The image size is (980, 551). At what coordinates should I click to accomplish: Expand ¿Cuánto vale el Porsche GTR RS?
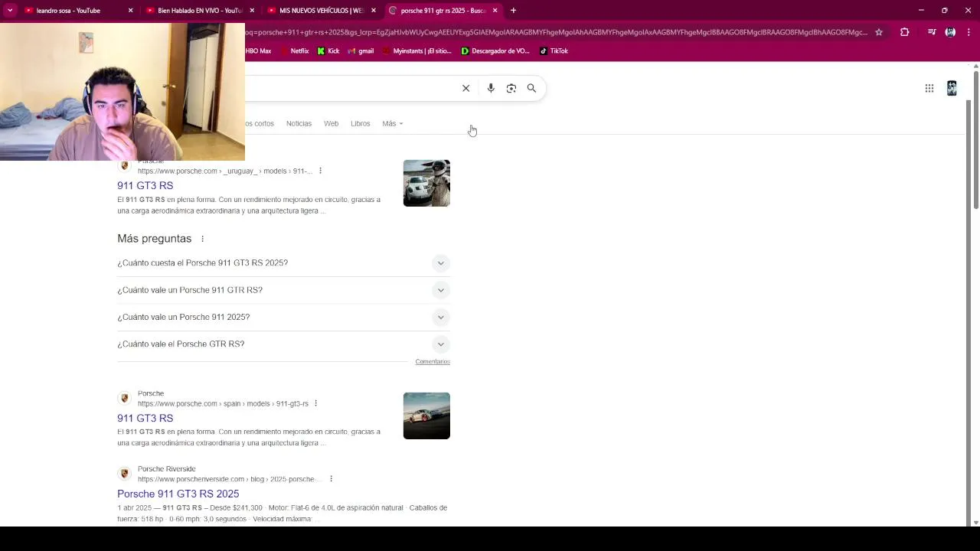coord(283,344)
